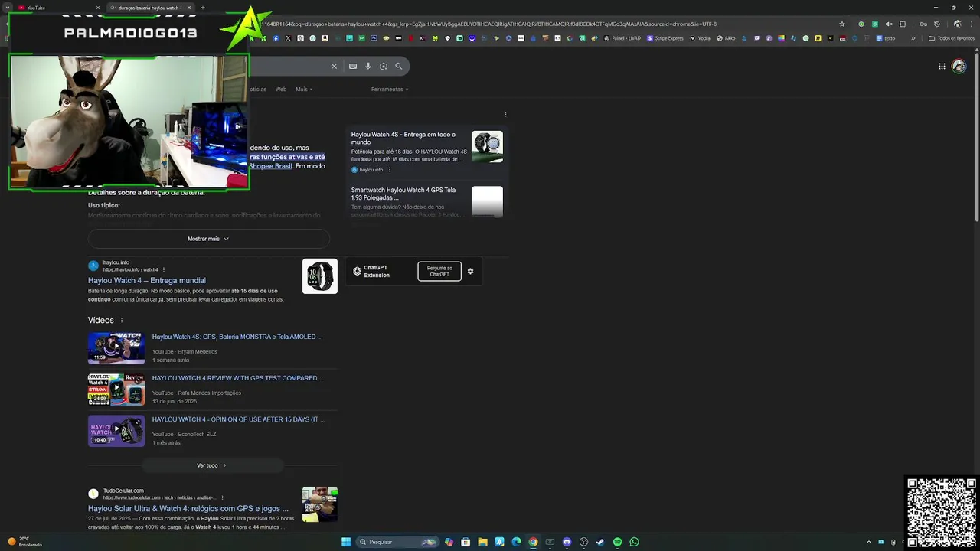The width and height of the screenshot is (980, 551).
Task: Open Microsoft Edge from the taskbar
Action: pyautogui.click(x=516, y=542)
